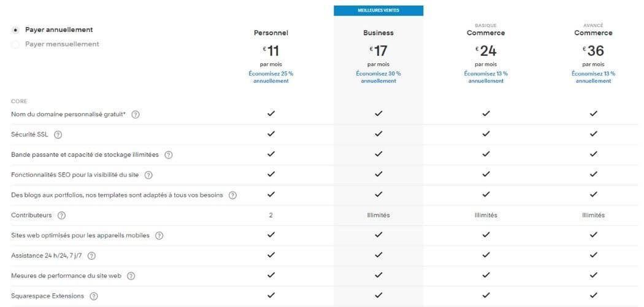
Task: Show info for blogs aux portfolios templates
Action: point(232,195)
